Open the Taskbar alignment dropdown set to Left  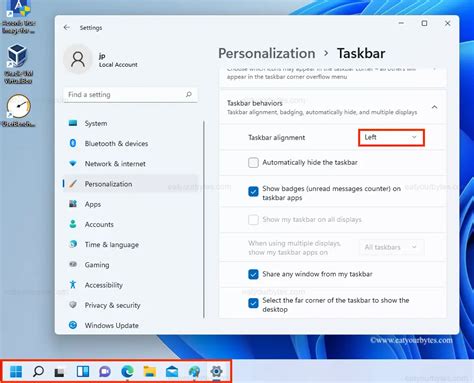tap(391, 137)
